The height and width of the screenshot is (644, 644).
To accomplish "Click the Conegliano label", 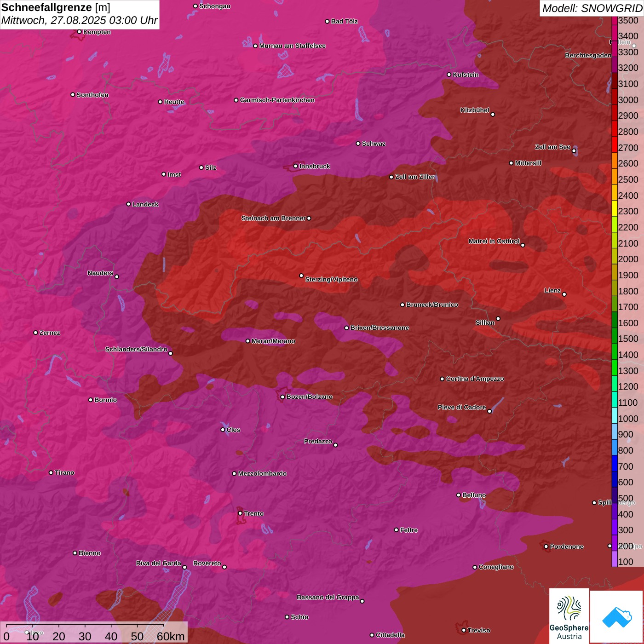I will tap(496, 567).
